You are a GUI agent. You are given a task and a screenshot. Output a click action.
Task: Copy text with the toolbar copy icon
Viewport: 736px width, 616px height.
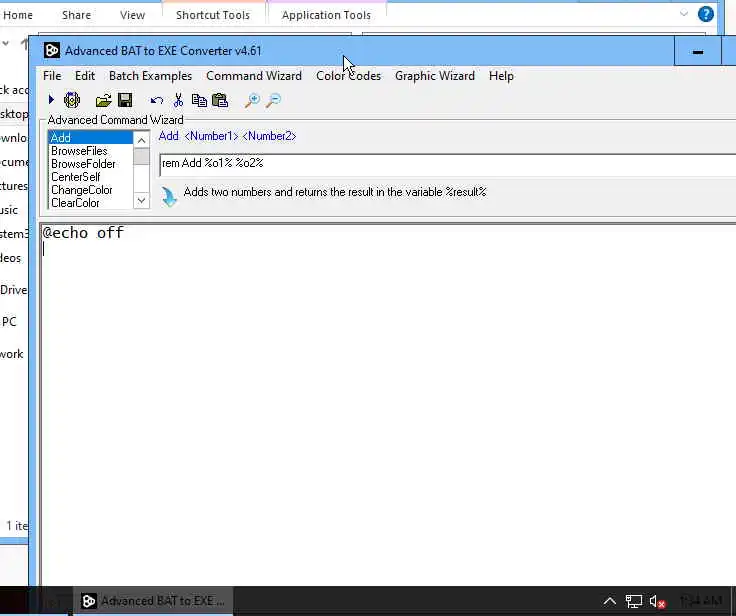pyautogui.click(x=199, y=100)
